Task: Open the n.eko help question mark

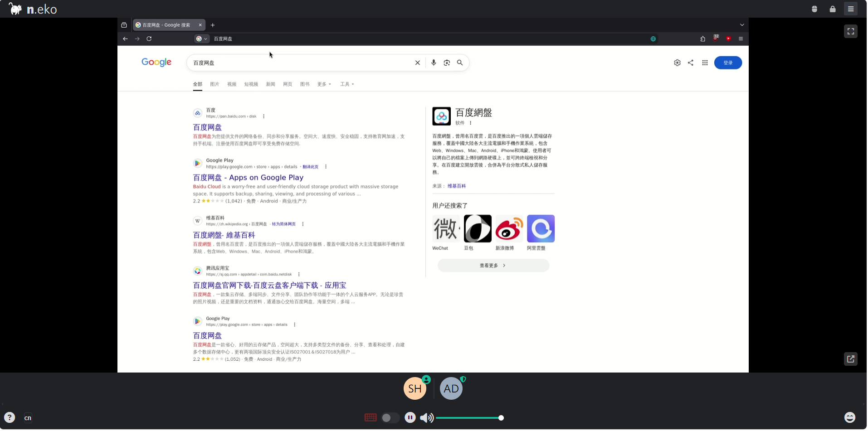Action: (10, 418)
